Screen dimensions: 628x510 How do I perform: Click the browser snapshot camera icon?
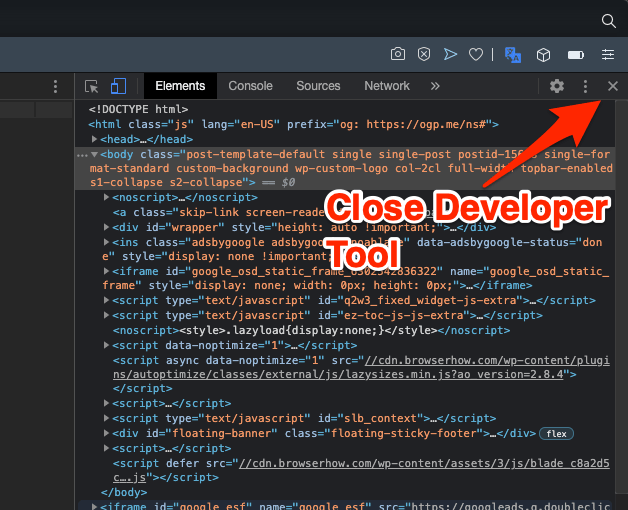pyautogui.click(x=397, y=54)
